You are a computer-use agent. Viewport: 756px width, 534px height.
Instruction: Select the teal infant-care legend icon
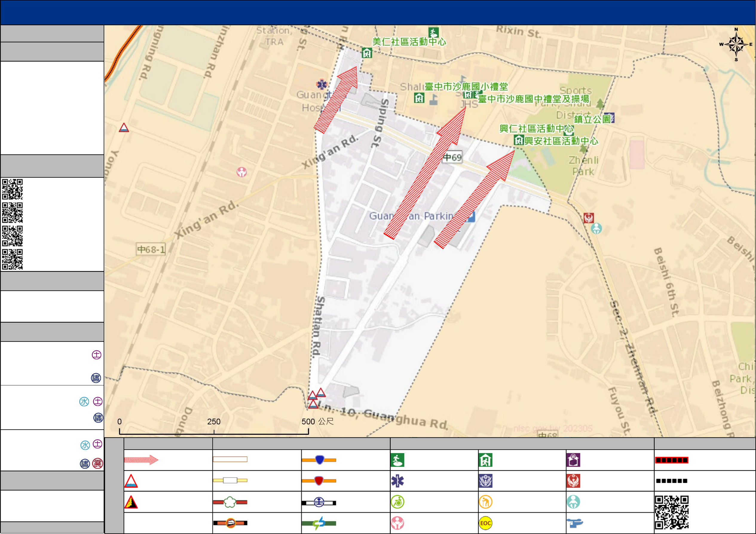point(573,502)
